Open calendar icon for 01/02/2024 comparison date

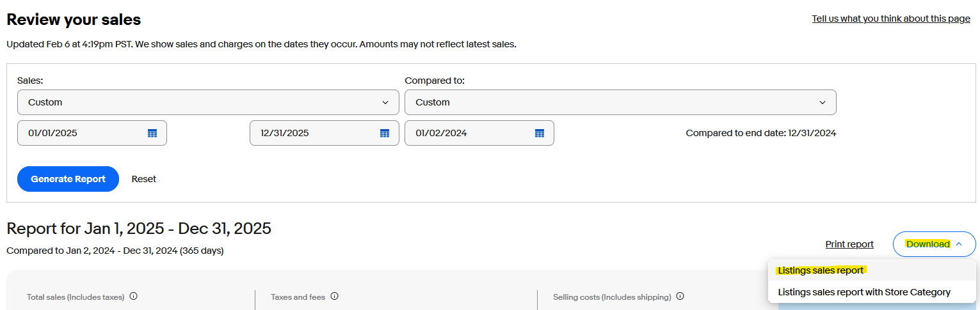(540, 133)
